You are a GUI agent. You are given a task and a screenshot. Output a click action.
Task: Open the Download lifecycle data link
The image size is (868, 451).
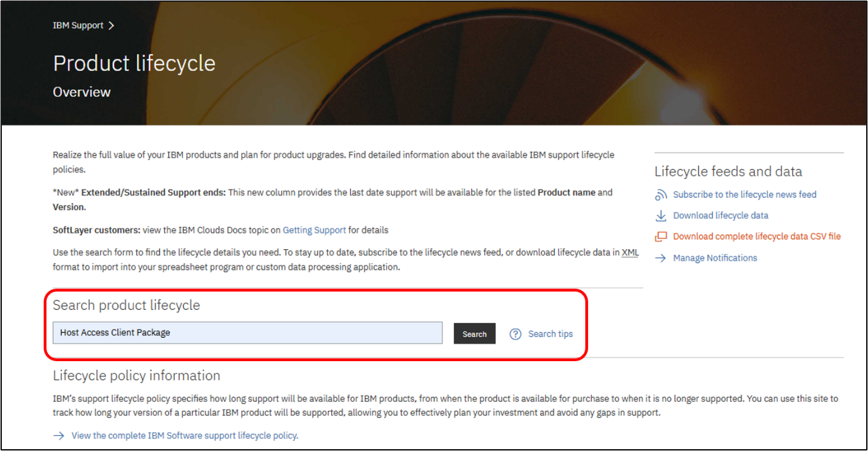720,216
